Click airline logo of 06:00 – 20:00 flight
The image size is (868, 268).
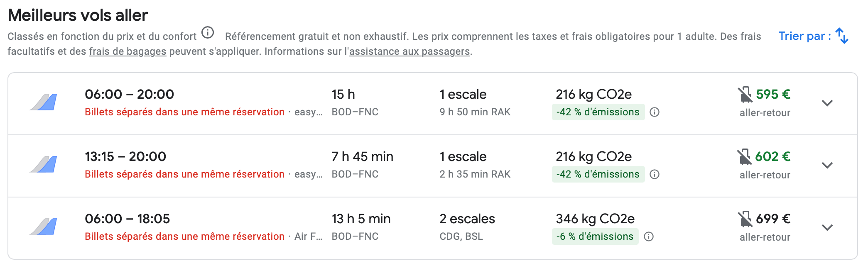44,102
